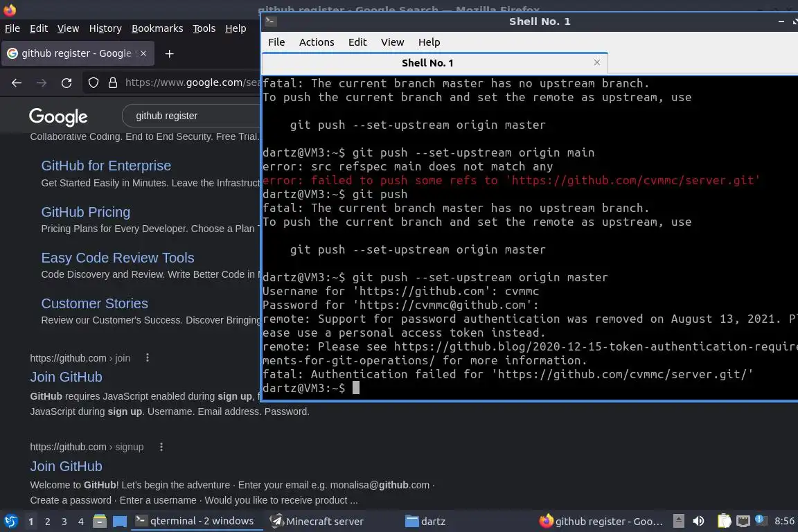
Task: Click the Google search box with github register
Action: click(x=192, y=116)
